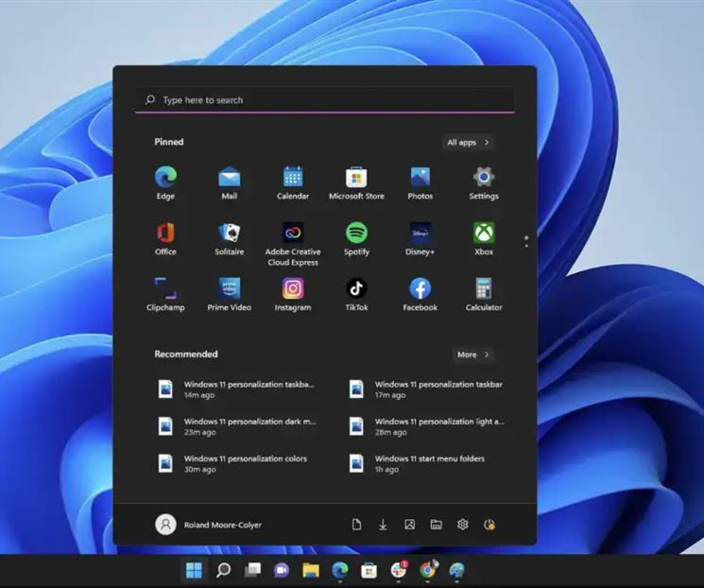
Task: Open file 'Windows 11 personalization taskba...' 14m ago
Action: [236, 389]
